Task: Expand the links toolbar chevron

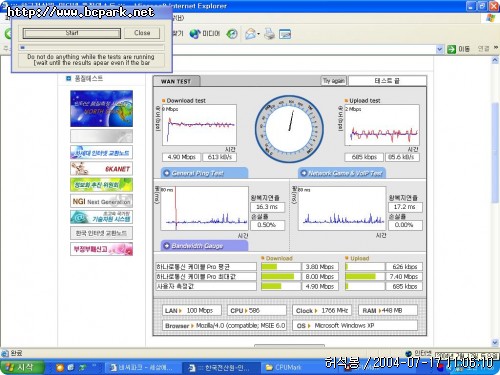Action: coord(496,48)
